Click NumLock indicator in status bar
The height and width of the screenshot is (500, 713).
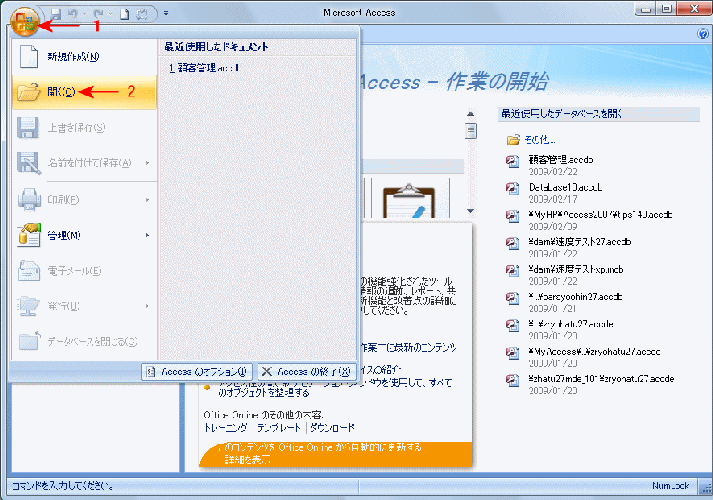point(671,486)
